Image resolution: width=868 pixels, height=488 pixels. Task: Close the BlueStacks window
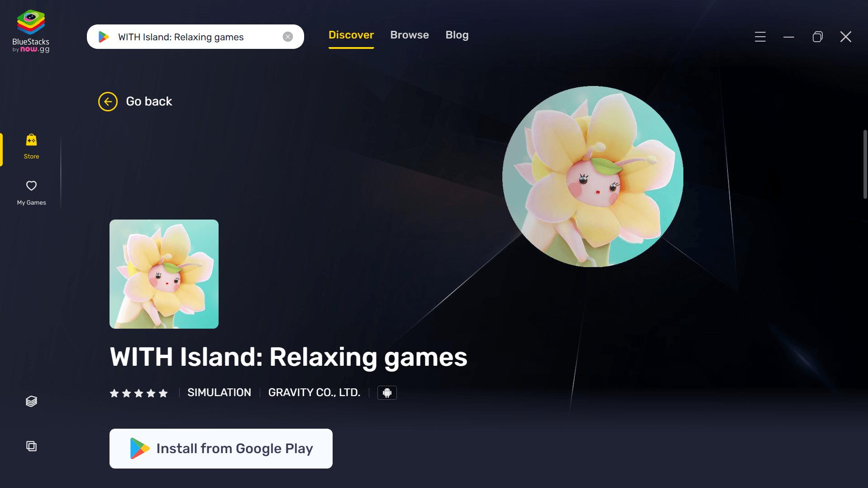[846, 37]
